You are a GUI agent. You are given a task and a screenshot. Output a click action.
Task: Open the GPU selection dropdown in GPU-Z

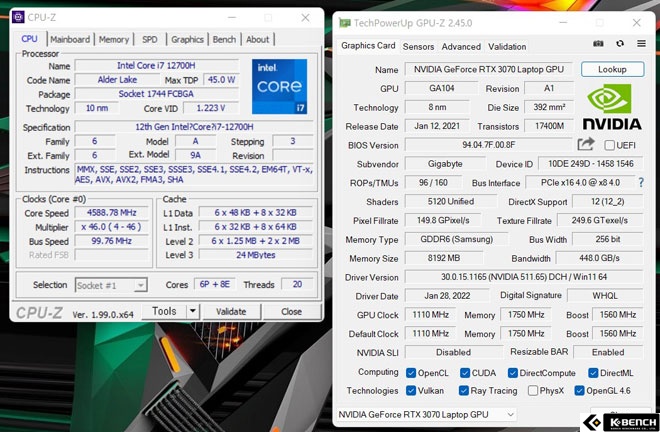[426, 414]
